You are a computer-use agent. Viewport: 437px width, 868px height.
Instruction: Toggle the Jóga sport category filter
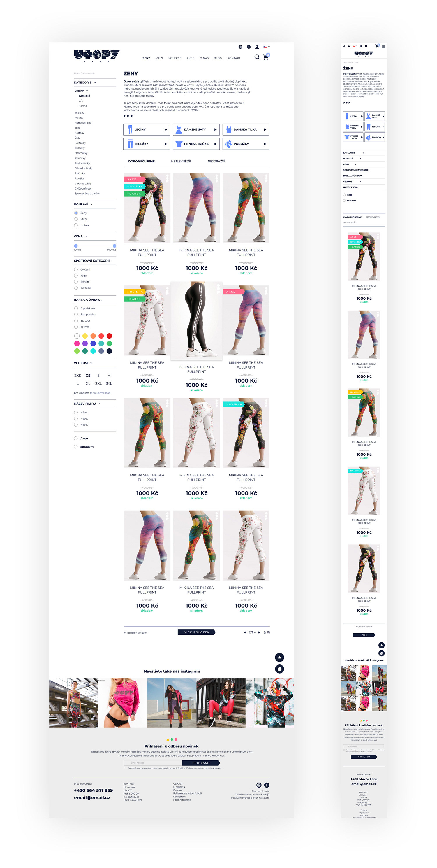click(x=76, y=276)
